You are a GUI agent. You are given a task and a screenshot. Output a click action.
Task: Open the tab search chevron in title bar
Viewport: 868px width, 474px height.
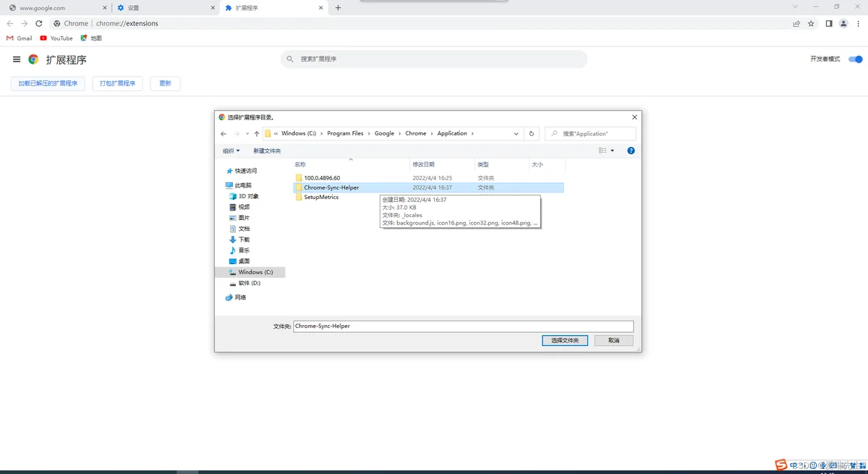pos(796,7)
